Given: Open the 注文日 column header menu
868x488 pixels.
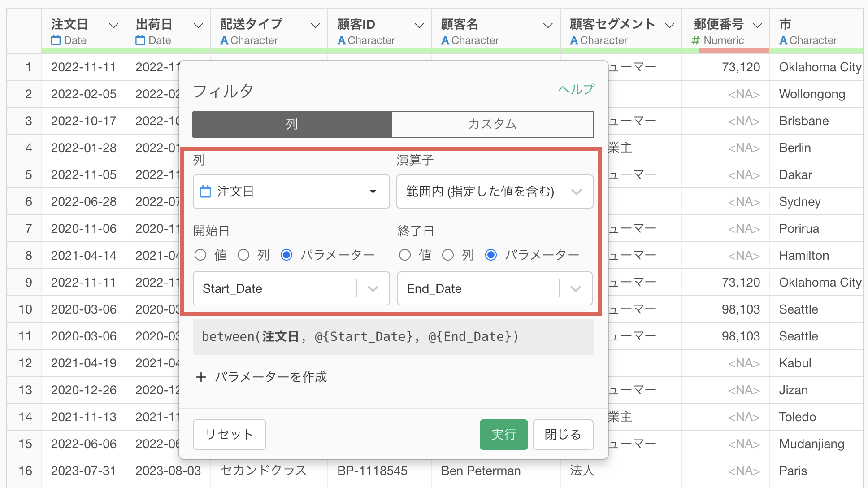Looking at the screenshot, I should click(x=114, y=25).
